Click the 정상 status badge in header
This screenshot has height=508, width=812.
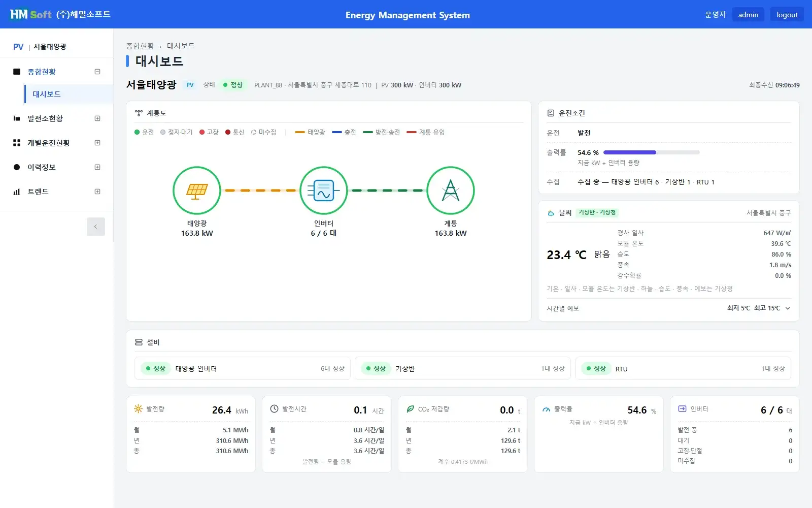tap(233, 85)
